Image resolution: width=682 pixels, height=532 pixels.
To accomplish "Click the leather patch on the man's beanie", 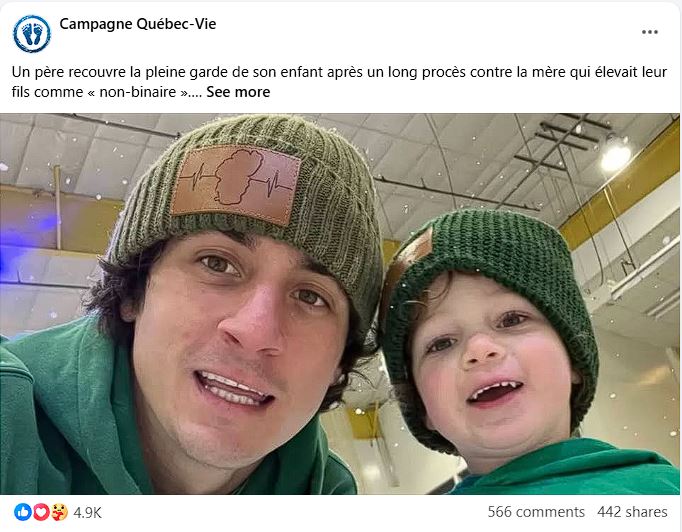I will click(236, 184).
